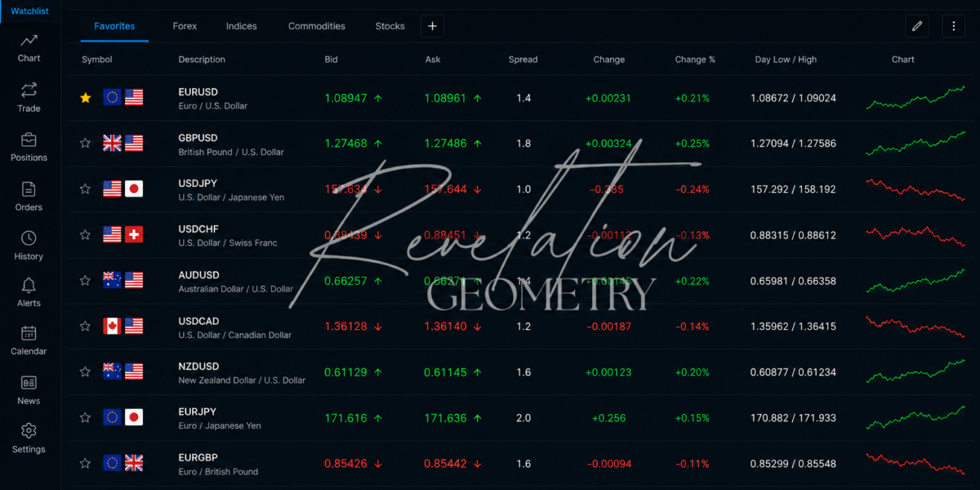
Task: Click USDCAD day range 1.35962 / 1.36415
Action: [793, 327]
